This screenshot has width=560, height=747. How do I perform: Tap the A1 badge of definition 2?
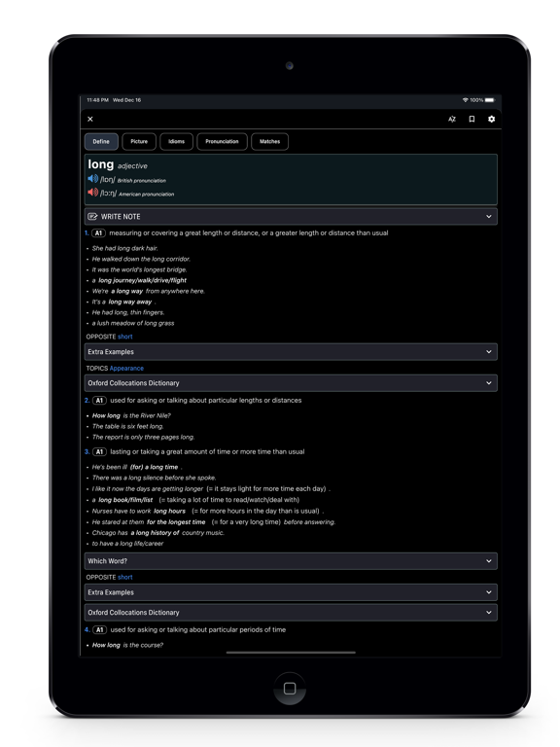coord(99,400)
